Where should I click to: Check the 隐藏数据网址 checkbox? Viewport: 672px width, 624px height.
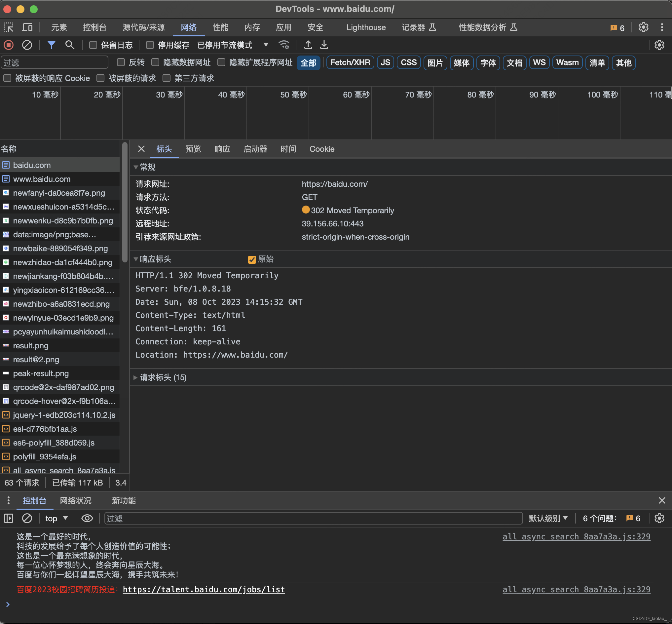[x=155, y=62]
